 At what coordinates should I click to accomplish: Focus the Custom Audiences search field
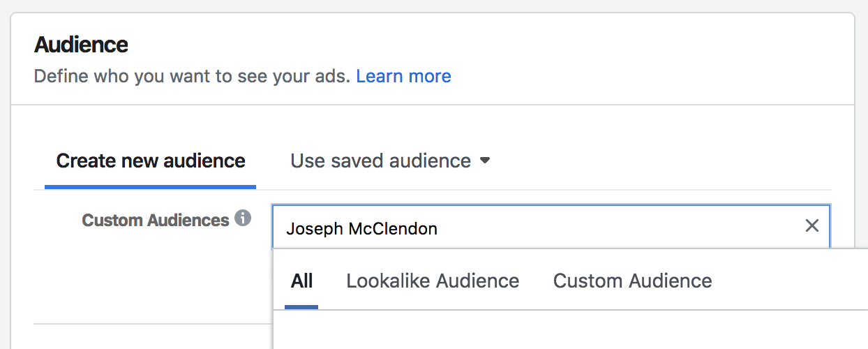tap(551, 226)
